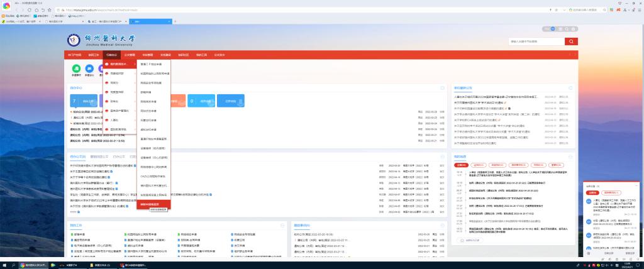The height and width of the screenshot is (269, 644).
Task: Click the blue circle in top-right pill control
Action: pyautogui.click(x=553, y=29)
